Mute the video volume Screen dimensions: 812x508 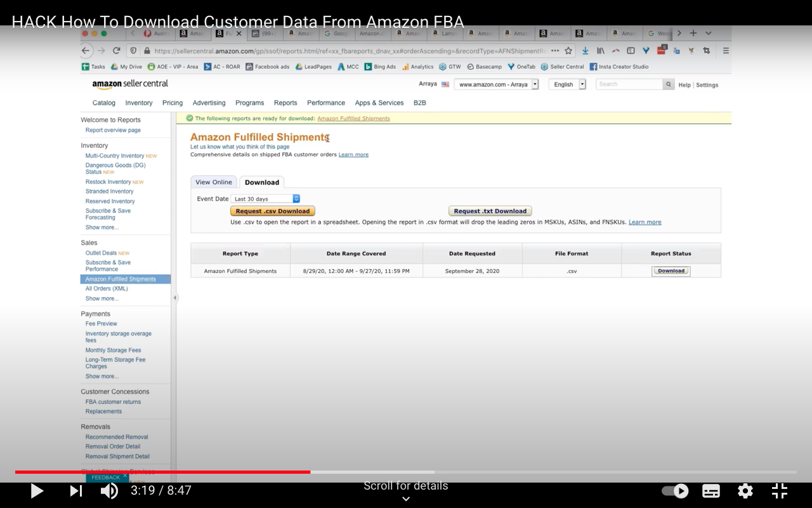[109, 491]
